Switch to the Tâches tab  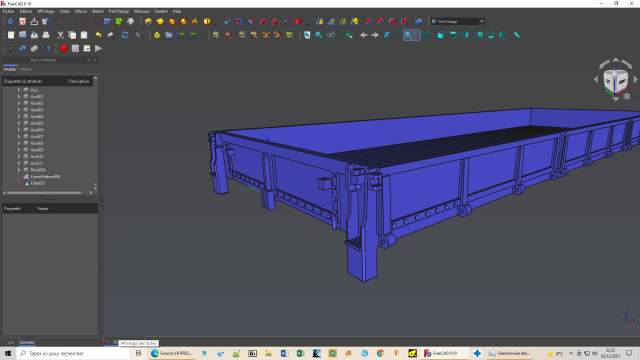click(25, 69)
